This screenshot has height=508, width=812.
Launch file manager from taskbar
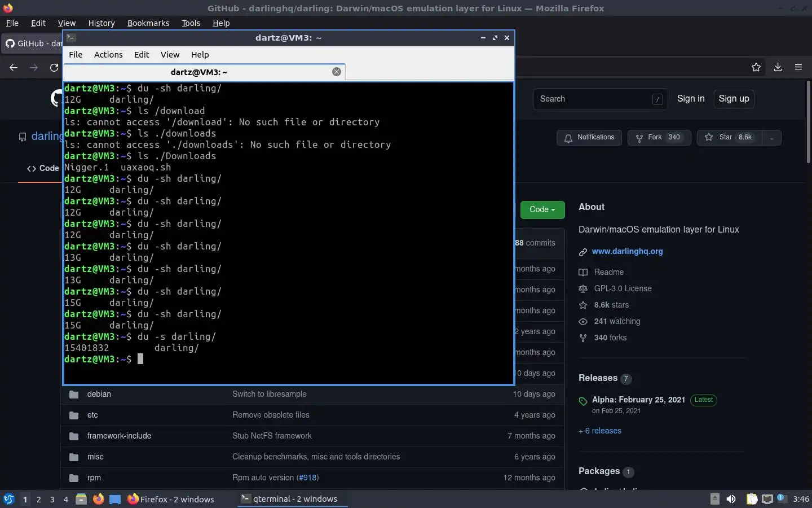81,499
